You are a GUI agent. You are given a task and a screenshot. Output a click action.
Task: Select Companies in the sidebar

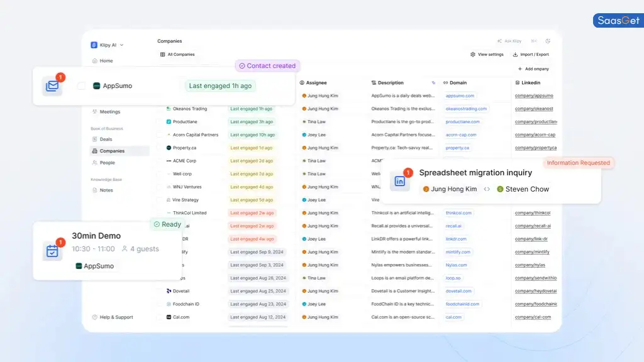[119, 151]
